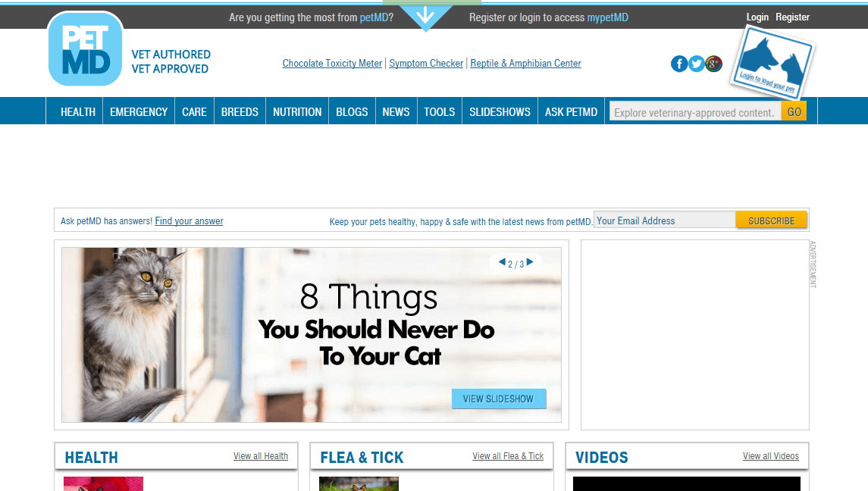Click the downward banner arrow at the top
The height and width of the screenshot is (491, 868).
click(x=426, y=15)
